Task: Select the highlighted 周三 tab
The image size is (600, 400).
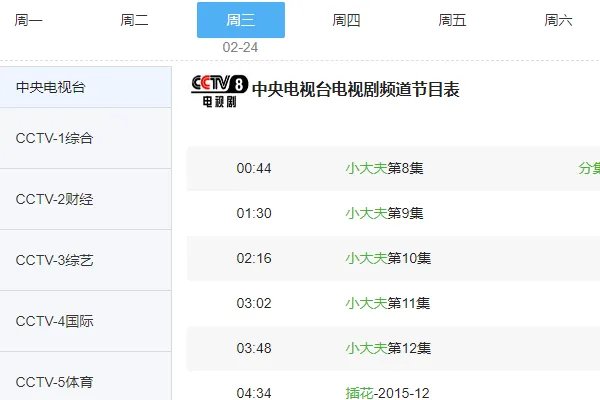Action: (241, 20)
